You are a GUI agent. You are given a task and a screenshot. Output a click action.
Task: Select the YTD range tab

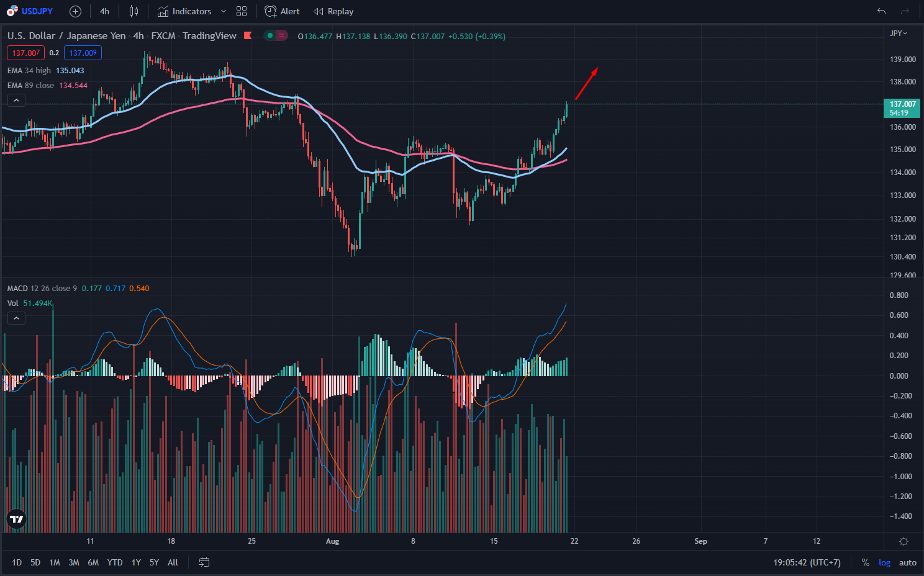114,562
